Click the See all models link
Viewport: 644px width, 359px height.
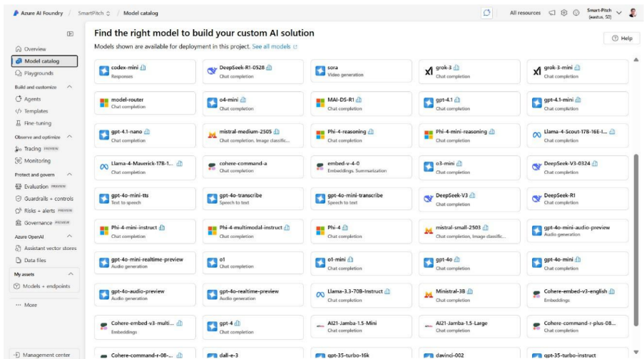[x=272, y=46]
